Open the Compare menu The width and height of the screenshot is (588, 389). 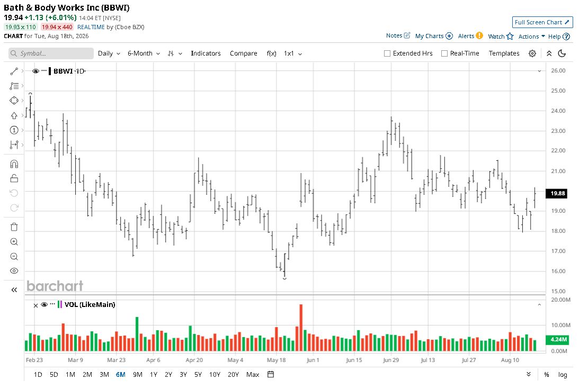click(243, 53)
